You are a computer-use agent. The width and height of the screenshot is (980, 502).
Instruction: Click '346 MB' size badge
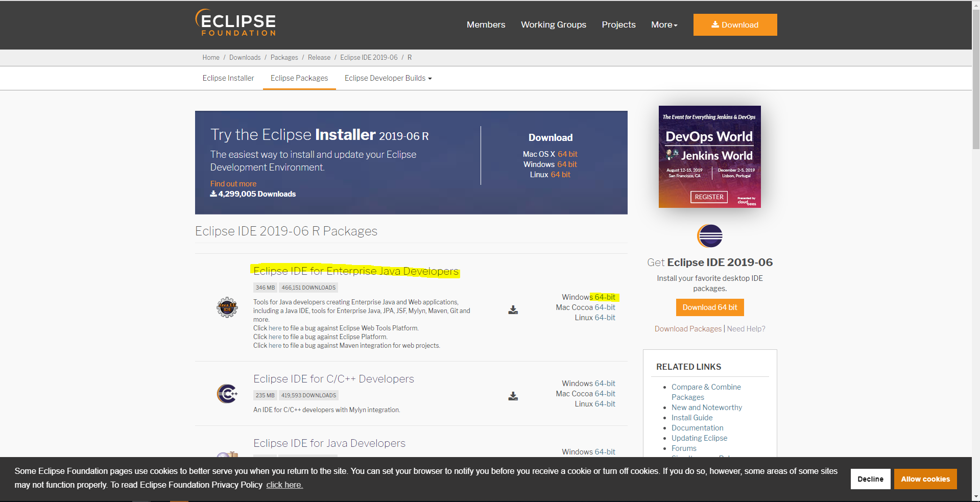click(265, 288)
